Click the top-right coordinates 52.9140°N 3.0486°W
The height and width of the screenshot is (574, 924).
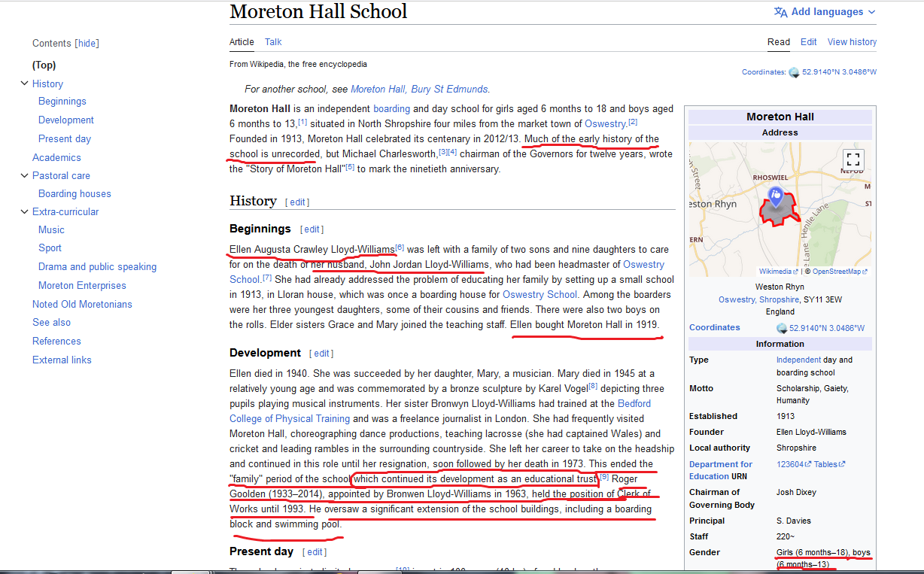tap(839, 72)
